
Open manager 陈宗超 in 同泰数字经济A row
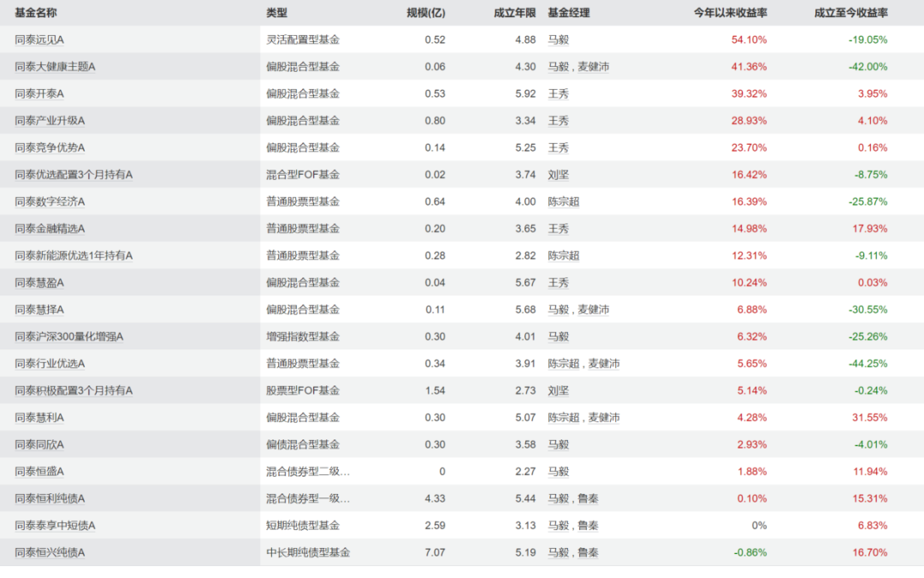coord(564,202)
